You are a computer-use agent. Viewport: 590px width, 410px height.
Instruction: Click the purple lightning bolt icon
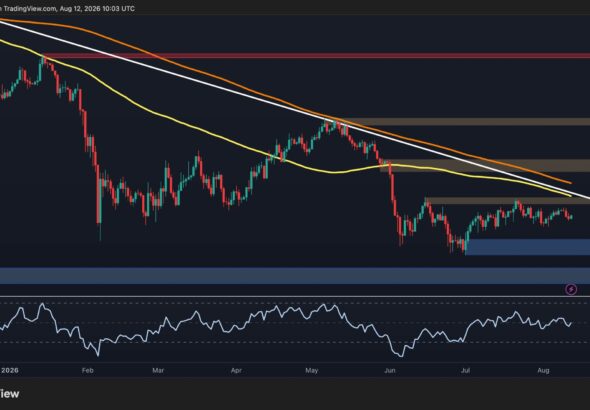pyautogui.click(x=571, y=289)
